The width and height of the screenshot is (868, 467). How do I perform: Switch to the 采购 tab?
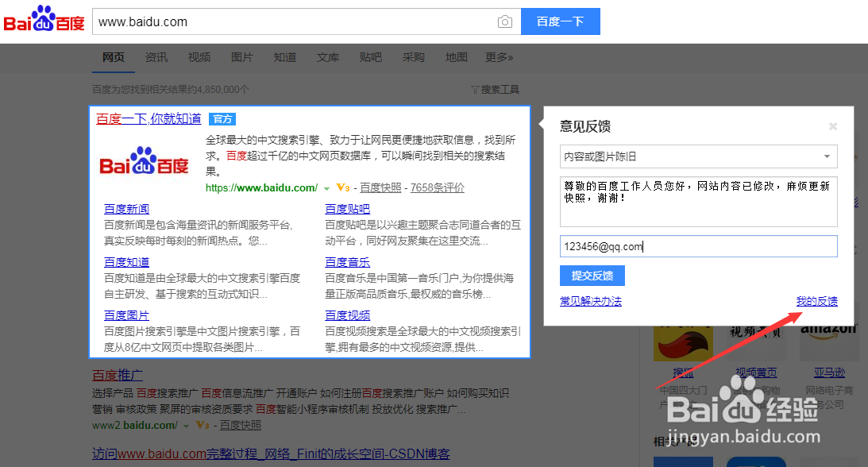tap(414, 57)
